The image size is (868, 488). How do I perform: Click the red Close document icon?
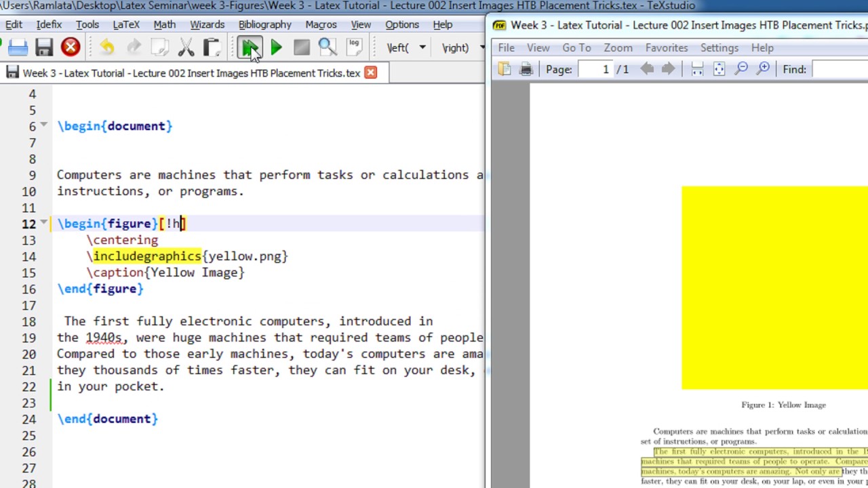click(71, 47)
